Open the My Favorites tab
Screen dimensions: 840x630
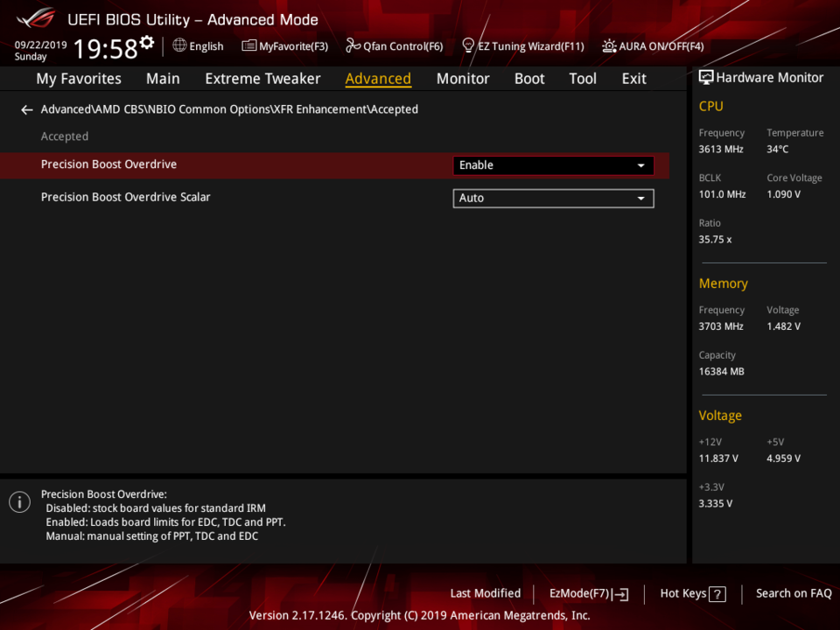click(x=79, y=79)
